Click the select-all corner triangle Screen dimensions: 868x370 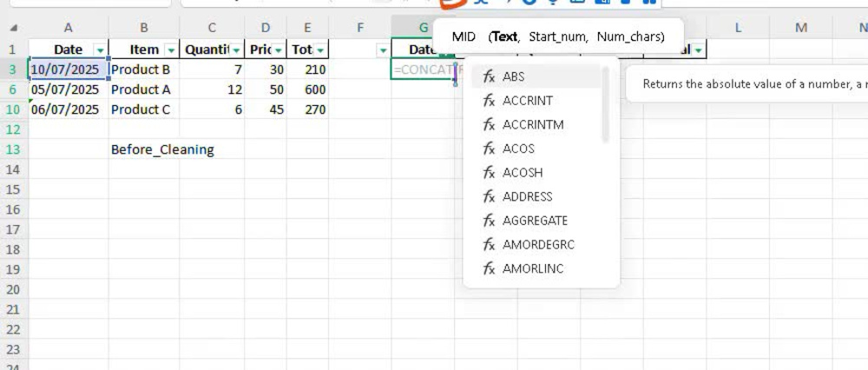pyautogui.click(x=14, y=28)
